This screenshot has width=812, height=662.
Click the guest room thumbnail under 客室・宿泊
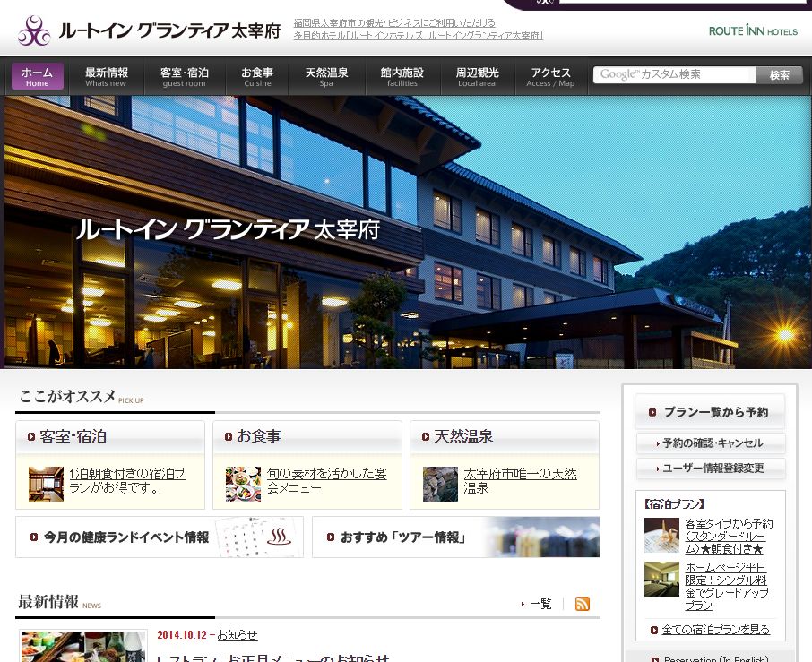[46, 483]
